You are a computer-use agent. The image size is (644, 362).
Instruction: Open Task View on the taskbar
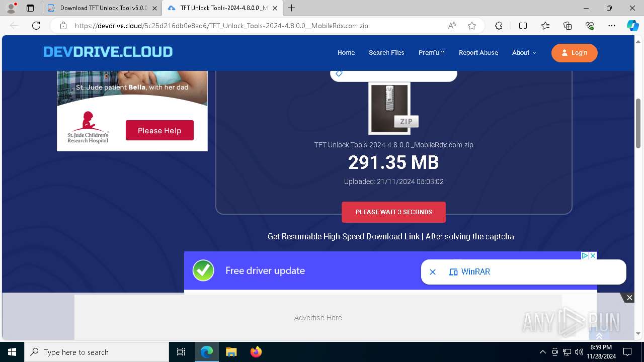181,352
